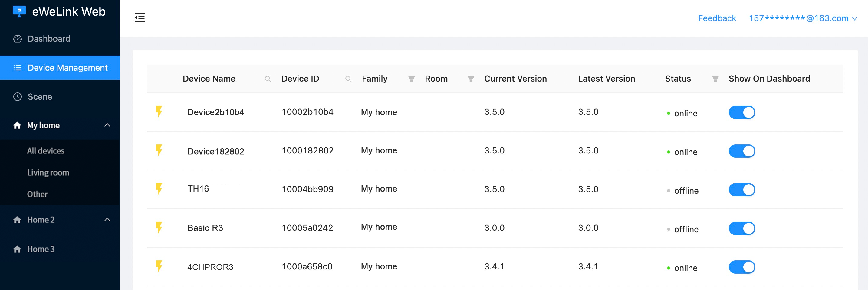This screenshot has width=868, height=290.
Task: Click the Device Name search icon
Action: click(x=268, y=79)
